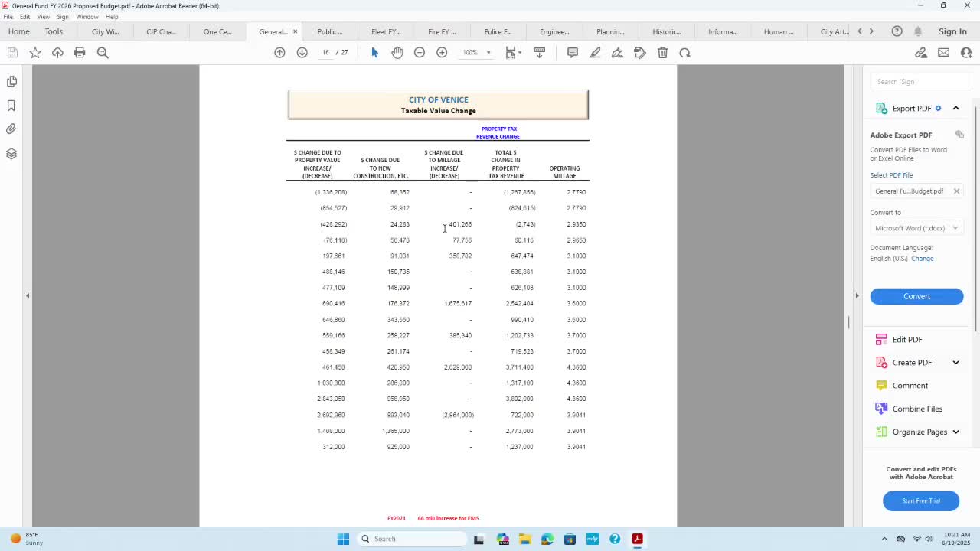Viewport: 980px width, 551px height.
Task: Add a comment sticky note
Action: click(x=572, y=52)
